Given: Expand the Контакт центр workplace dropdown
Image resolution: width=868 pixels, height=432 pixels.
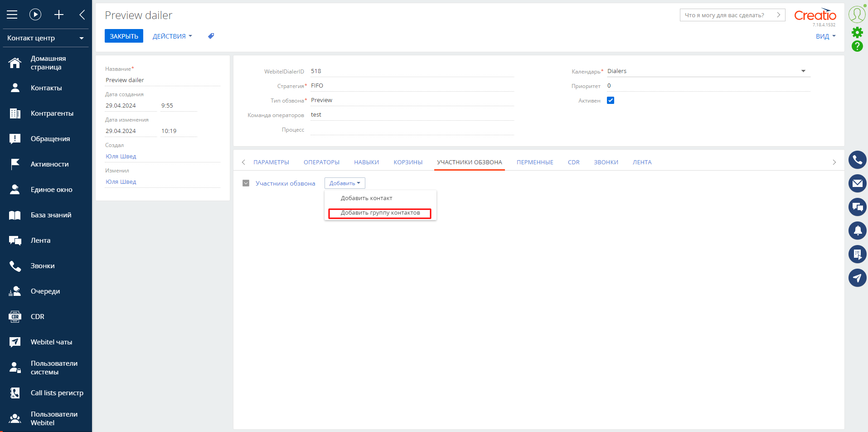Looking at the screenshot, I should pyautogui.click(x=46, y=38).
